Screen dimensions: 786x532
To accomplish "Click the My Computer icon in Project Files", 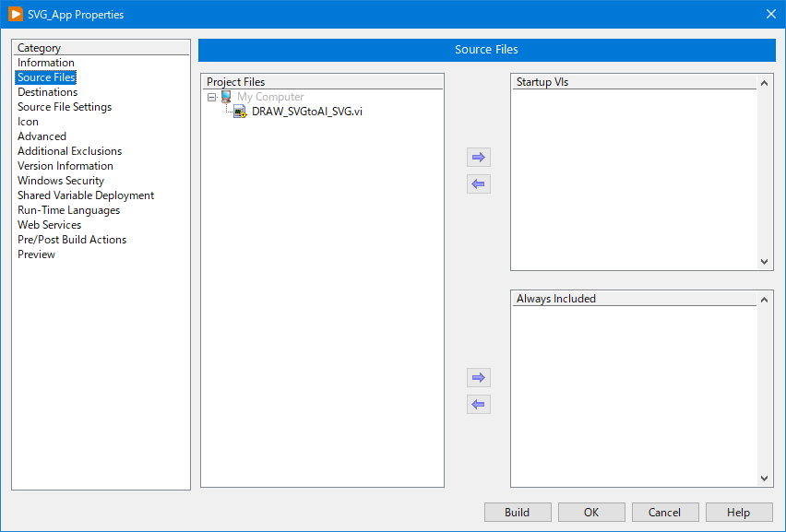I will tap(225, 96).
